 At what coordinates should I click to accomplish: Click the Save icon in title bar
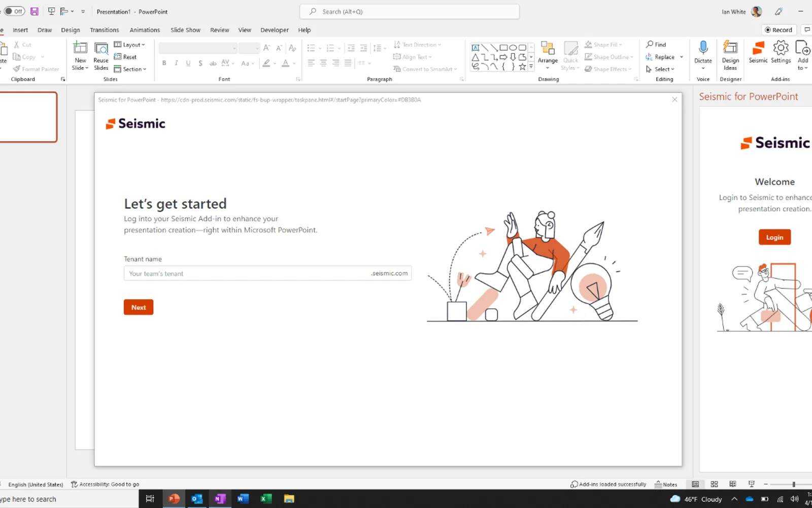point(35,11)
